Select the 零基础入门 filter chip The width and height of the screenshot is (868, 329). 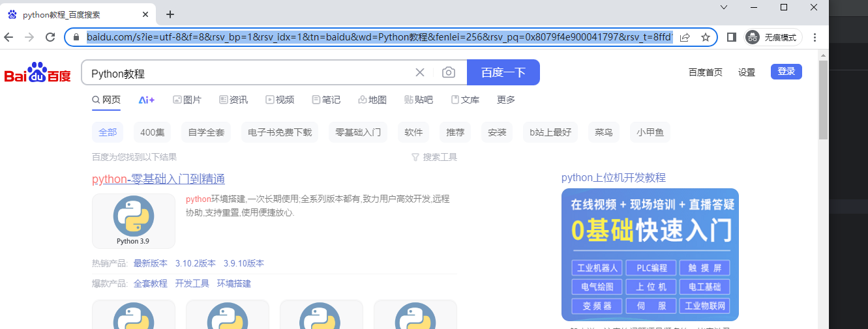tap(358, 132)
